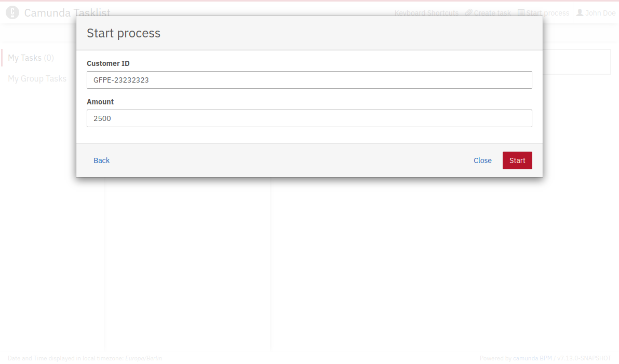Click the Amount field label
619x364 pixels.
coord(100,102)
